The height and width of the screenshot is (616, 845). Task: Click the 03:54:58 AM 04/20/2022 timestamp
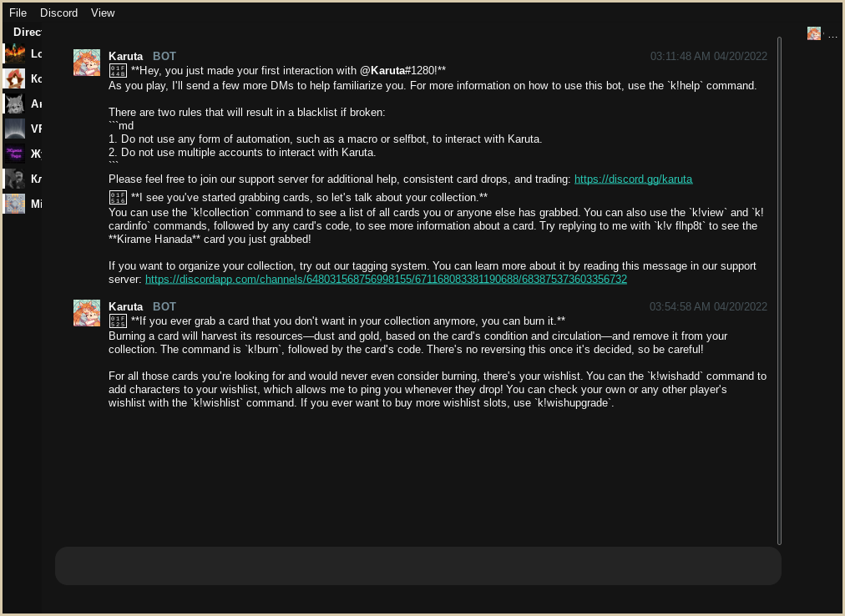[708, 306]
